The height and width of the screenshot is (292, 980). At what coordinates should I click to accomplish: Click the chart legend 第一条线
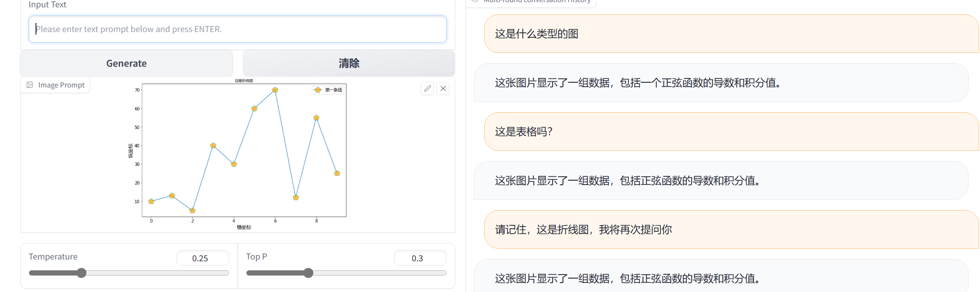click(x=328, y=90)
